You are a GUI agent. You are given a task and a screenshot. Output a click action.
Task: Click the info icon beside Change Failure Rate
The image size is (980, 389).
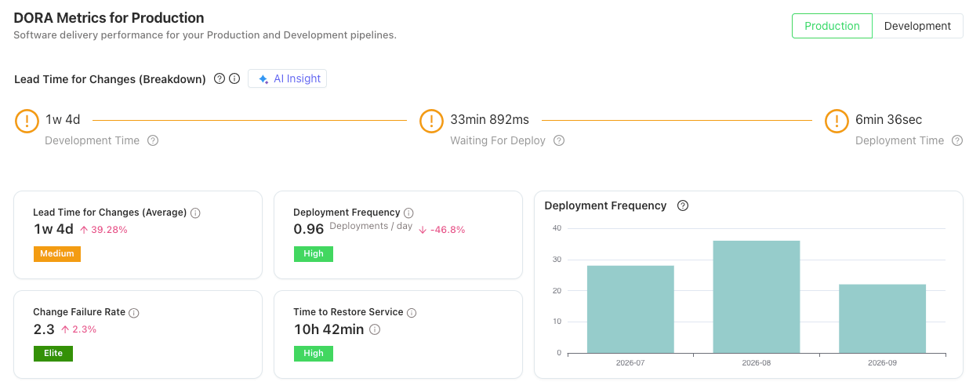click(x=134, y=312)
